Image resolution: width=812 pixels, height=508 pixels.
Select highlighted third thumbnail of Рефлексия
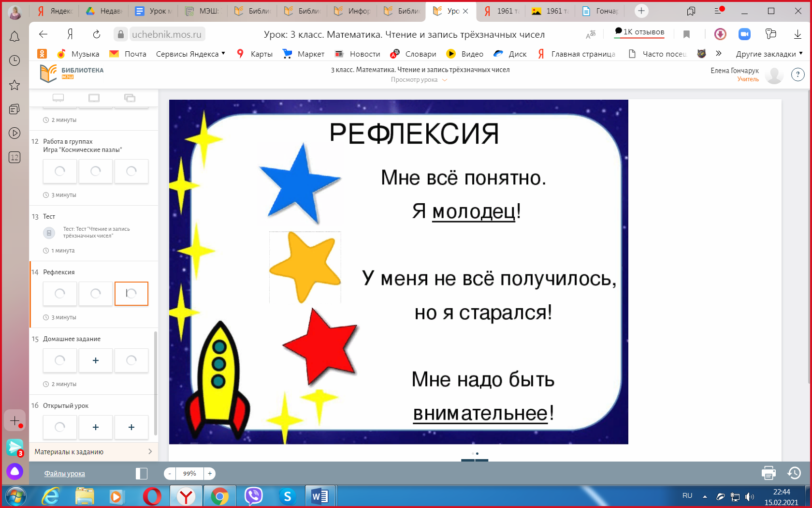click(131, 294)
